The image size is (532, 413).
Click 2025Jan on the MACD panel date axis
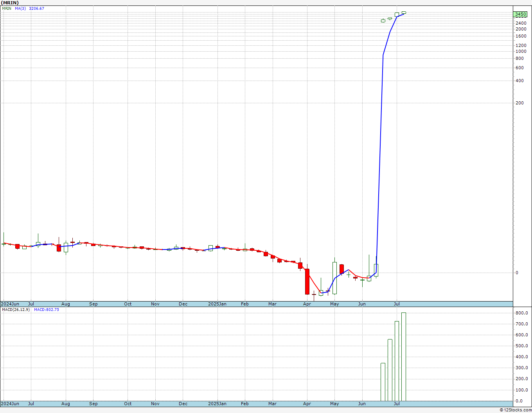pyautogui.click(x=217, y=404)
